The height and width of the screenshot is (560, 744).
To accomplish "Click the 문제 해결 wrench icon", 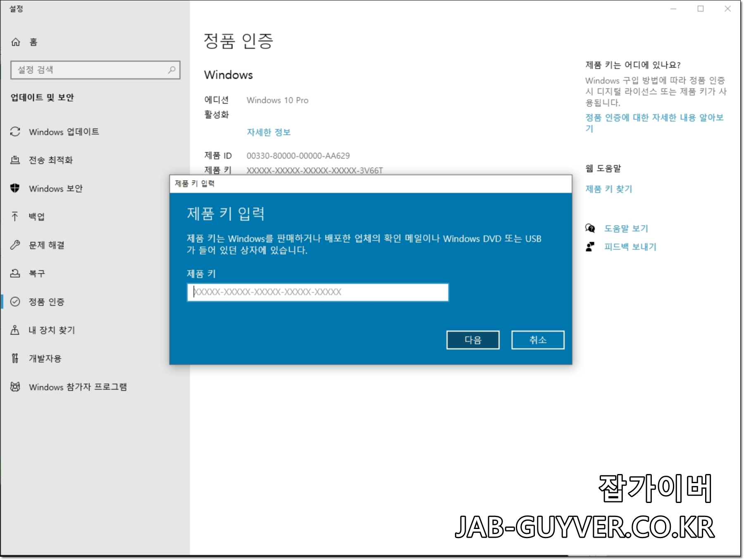I will click(x=15, y=245).
